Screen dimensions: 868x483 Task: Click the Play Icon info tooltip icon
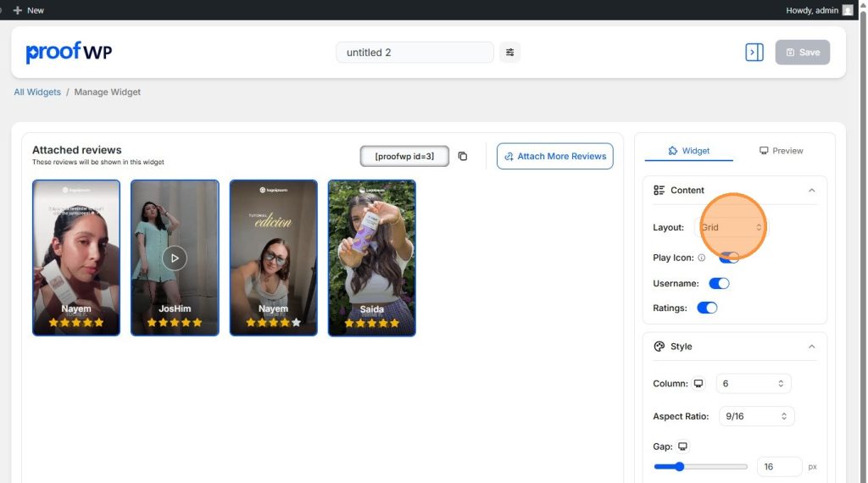(x=701, y=258)
